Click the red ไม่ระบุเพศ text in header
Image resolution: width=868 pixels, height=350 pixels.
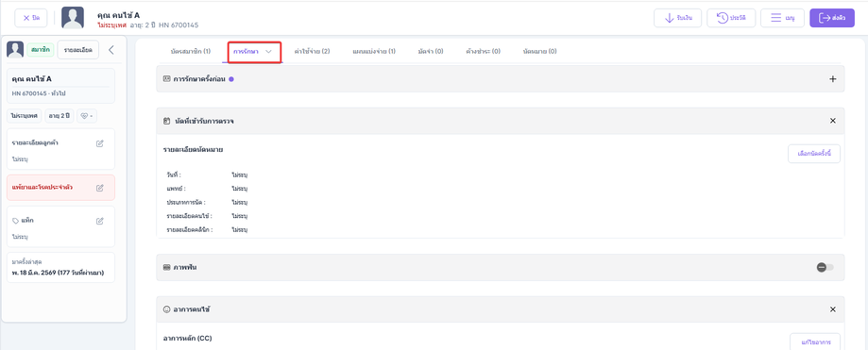click(111, 25)
